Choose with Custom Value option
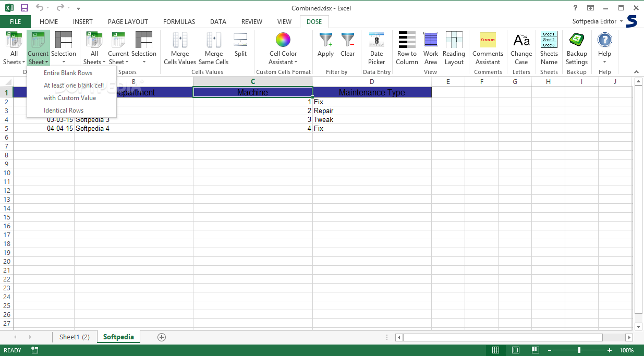Viewport: 644px width, 356px height. 70,98
